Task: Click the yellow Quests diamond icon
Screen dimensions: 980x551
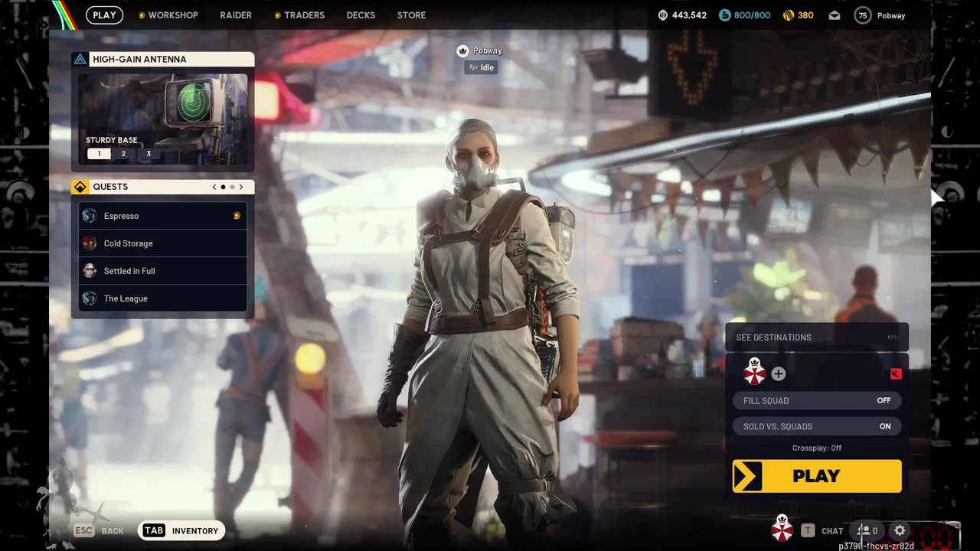Action: (80, 187)
